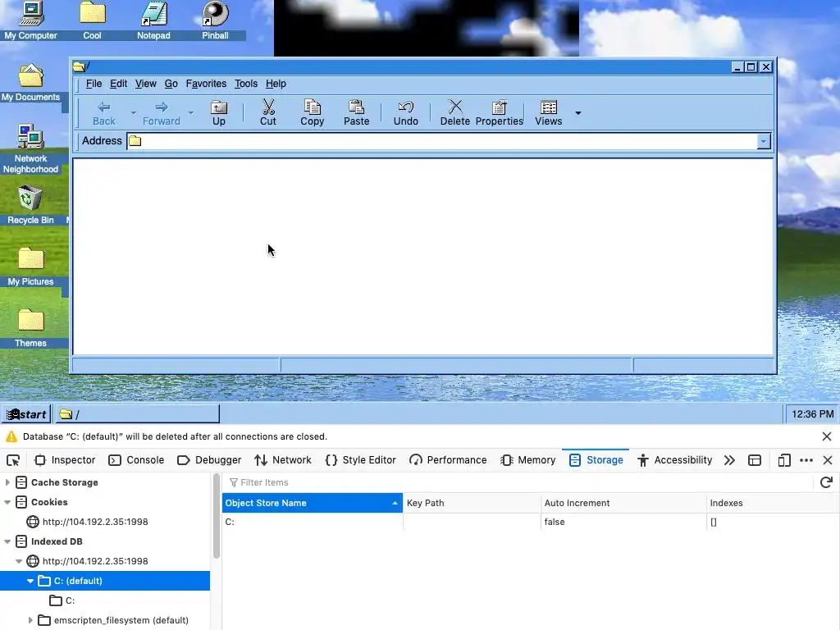
Task: Switch to the Inspector tab
Action: pyautogui.click(x=65, y=460)
